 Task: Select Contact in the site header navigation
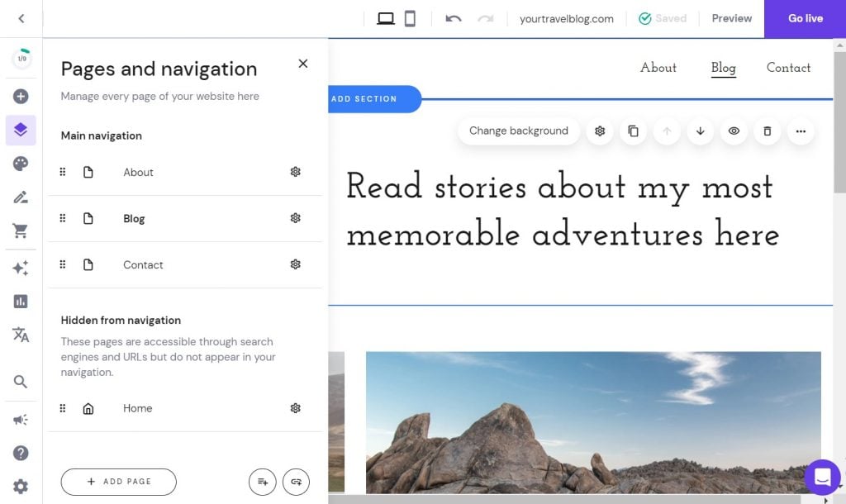pos(788,68)
